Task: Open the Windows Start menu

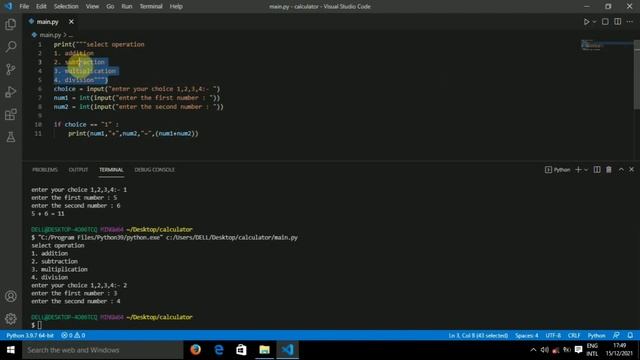Action: pyautogui.click(x=11, y=350)
